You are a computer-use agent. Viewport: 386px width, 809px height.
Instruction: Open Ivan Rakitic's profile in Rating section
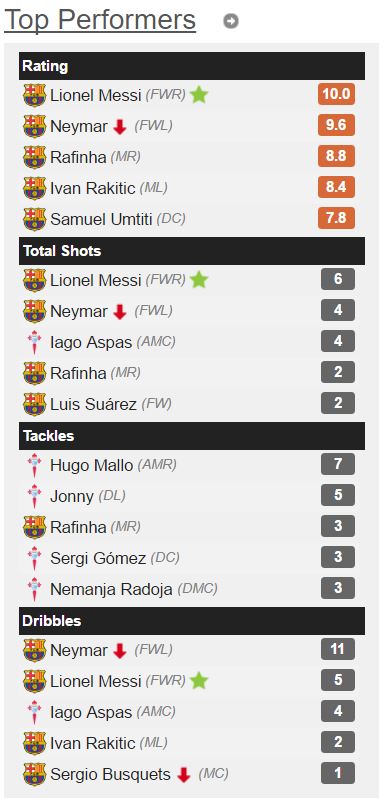pyautogui.click(x=93, y=188)
